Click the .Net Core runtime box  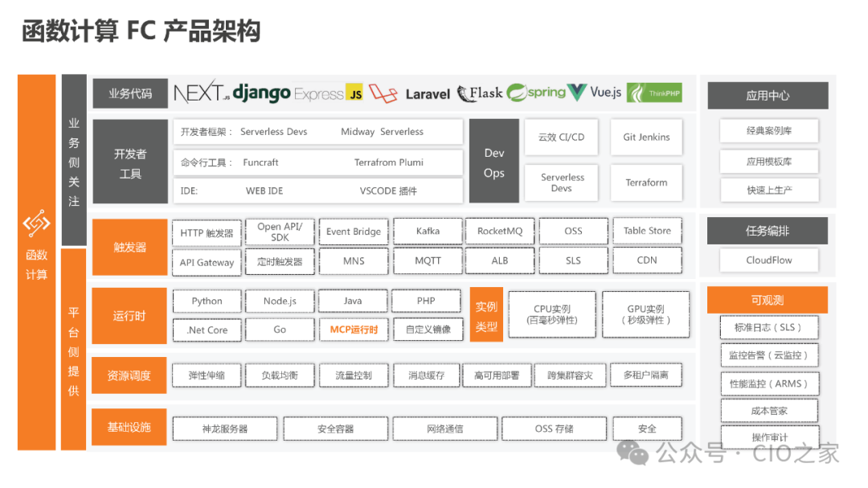(x=207, y=330)
